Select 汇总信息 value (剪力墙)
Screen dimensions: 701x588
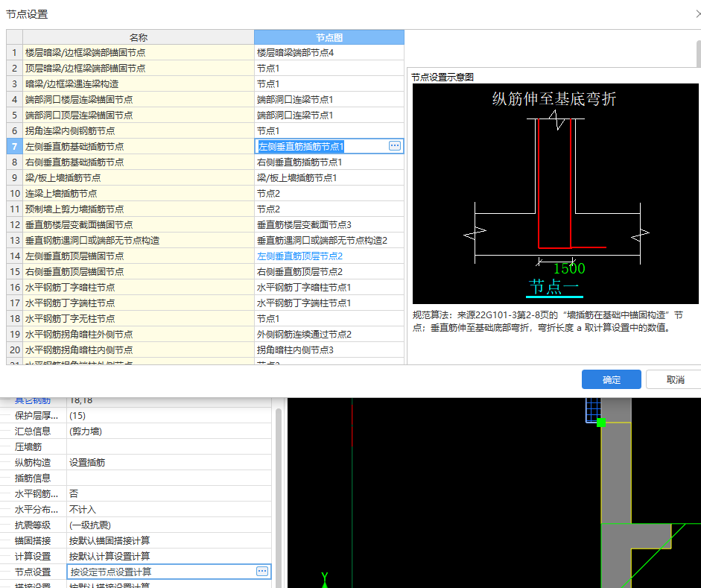(169, 431)
